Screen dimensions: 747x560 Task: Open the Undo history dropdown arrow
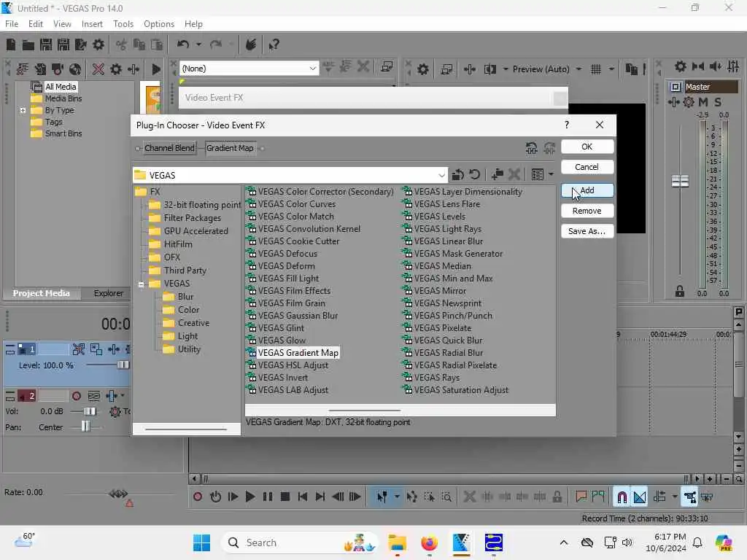(x=198, y=44)
